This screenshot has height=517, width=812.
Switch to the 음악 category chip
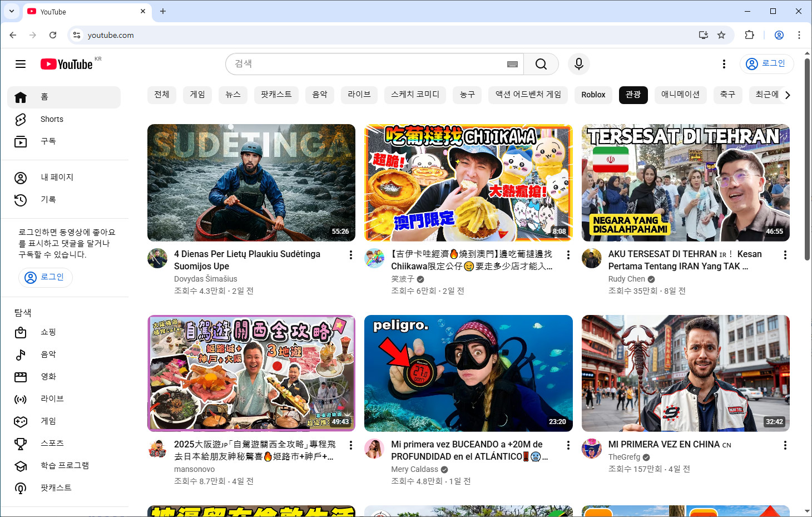coord(320,95)
